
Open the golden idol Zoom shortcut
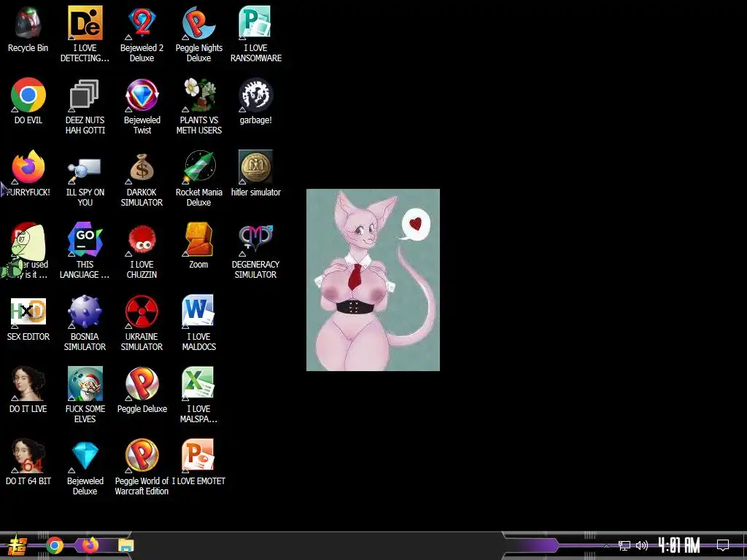point(198,239)
